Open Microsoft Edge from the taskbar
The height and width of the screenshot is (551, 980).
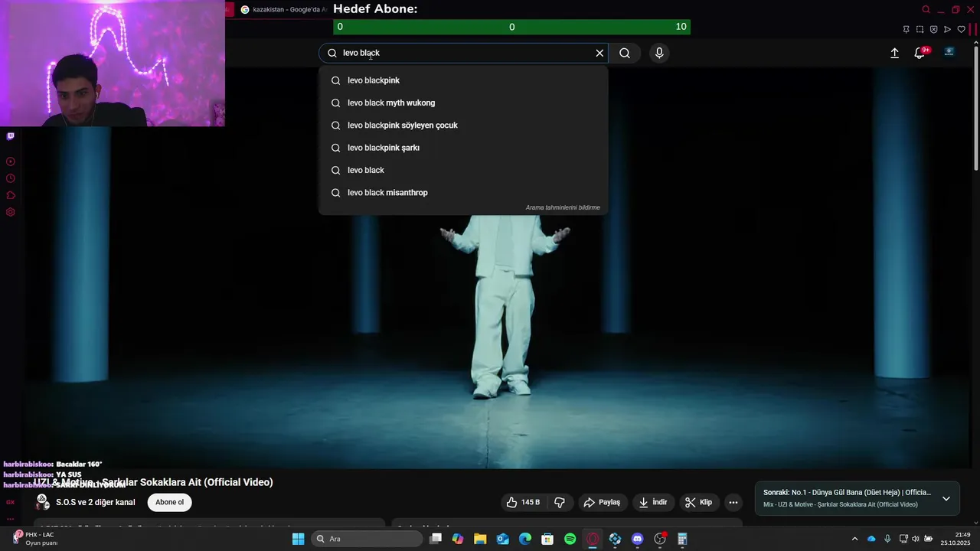click(525, 539)
